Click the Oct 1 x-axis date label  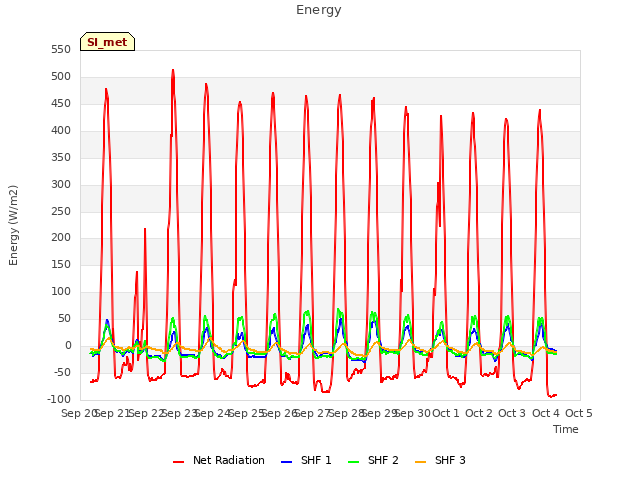click(x=446, y=413)
